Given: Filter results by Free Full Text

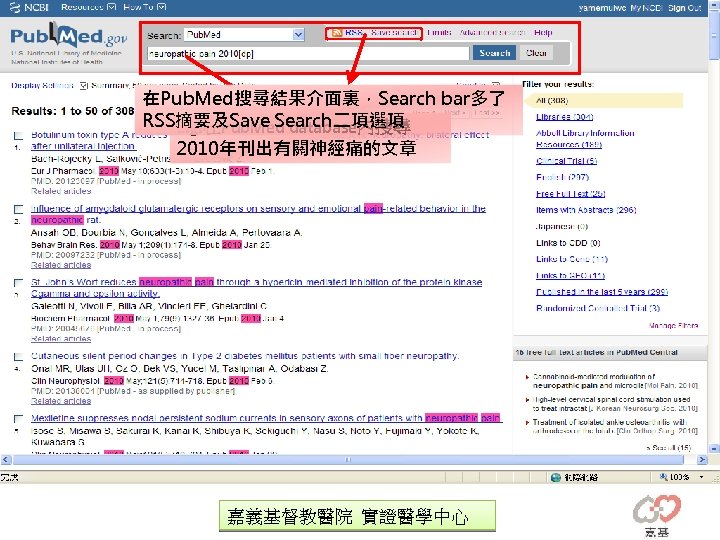Looking at the screenshot, I should 570,194.
